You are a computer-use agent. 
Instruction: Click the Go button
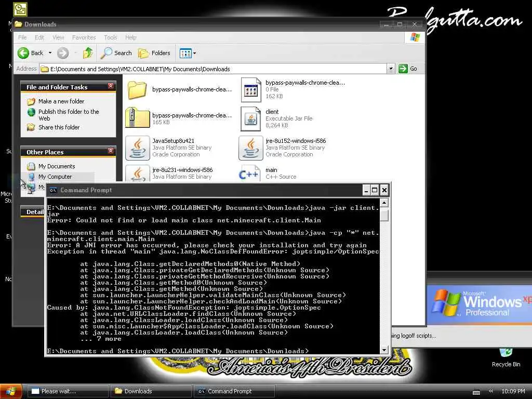coord(408,69)
